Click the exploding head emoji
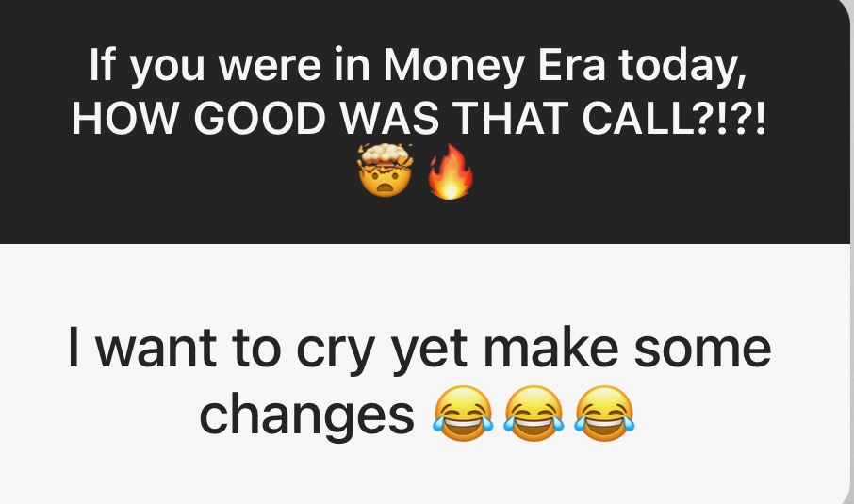854x504 pixels. tap(386, 171)
